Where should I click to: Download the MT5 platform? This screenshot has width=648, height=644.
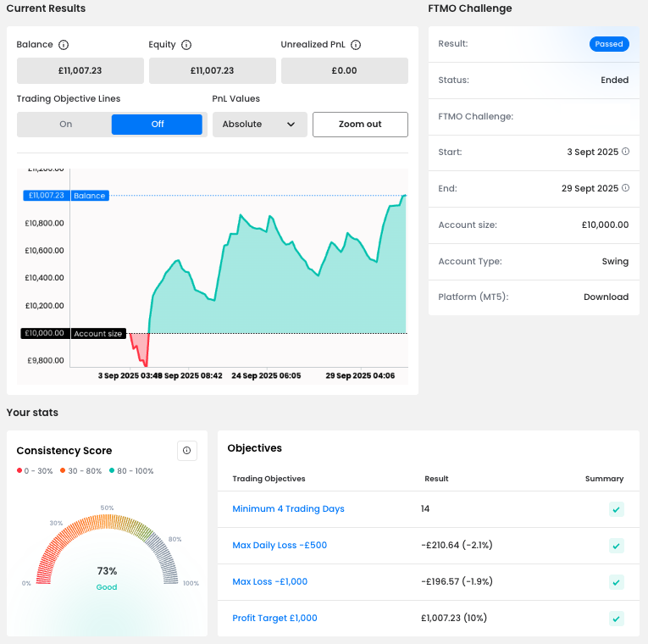(x=606, y=297)
